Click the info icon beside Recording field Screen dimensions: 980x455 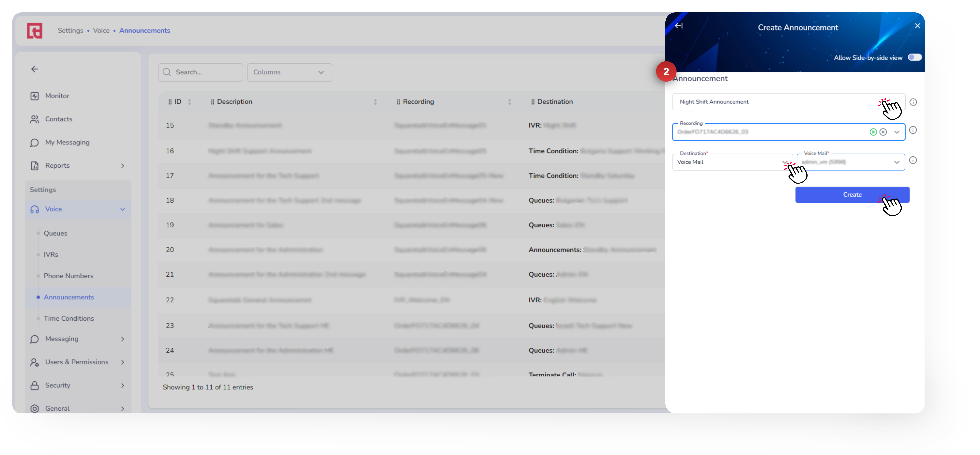tap(913, 130)
